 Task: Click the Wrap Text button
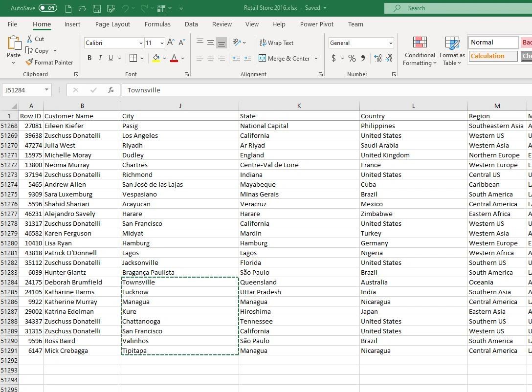click(276, 43)
